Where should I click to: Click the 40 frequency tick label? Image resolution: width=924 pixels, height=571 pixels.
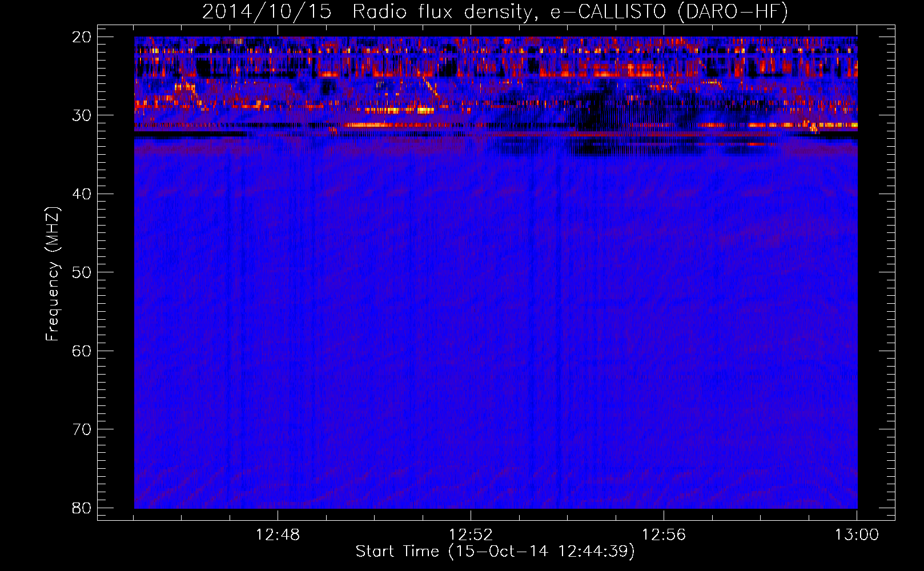tap(82, 194)
